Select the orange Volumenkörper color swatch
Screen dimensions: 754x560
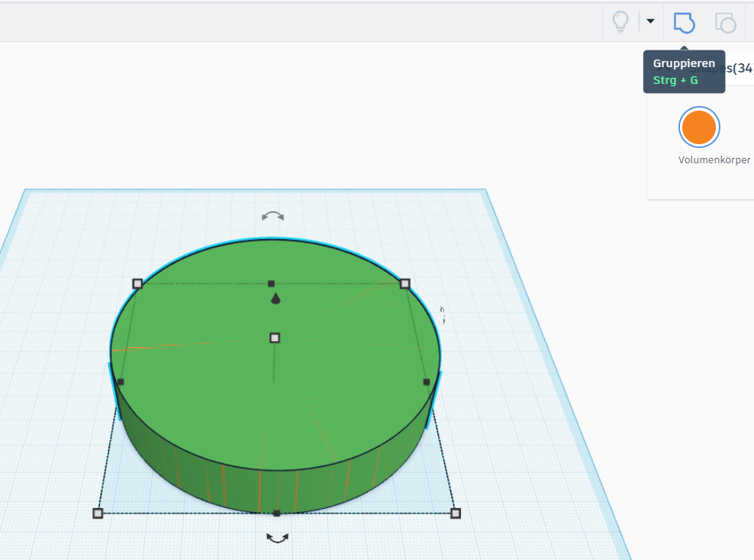699,127
